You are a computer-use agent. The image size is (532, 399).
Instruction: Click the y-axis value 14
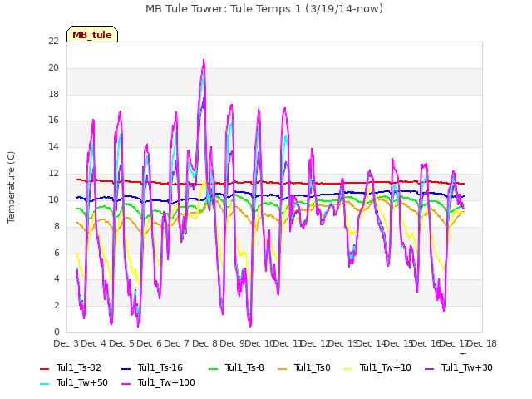point(53,146)
